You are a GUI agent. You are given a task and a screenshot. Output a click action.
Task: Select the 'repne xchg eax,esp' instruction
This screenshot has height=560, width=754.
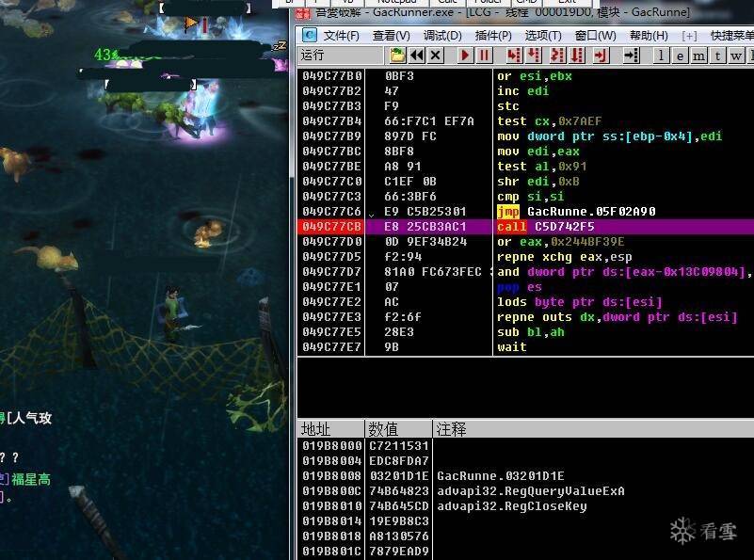(x=565, y=257)
